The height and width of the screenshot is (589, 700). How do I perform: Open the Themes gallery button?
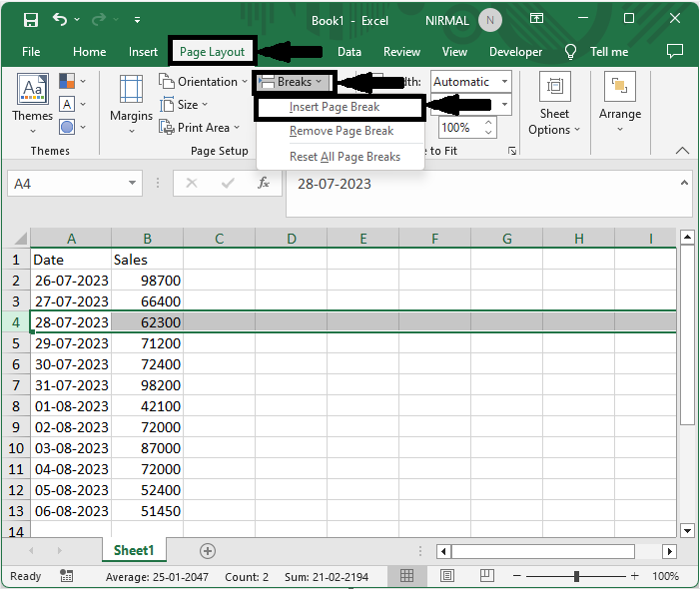pyautogui.click(x=32, y=104)
